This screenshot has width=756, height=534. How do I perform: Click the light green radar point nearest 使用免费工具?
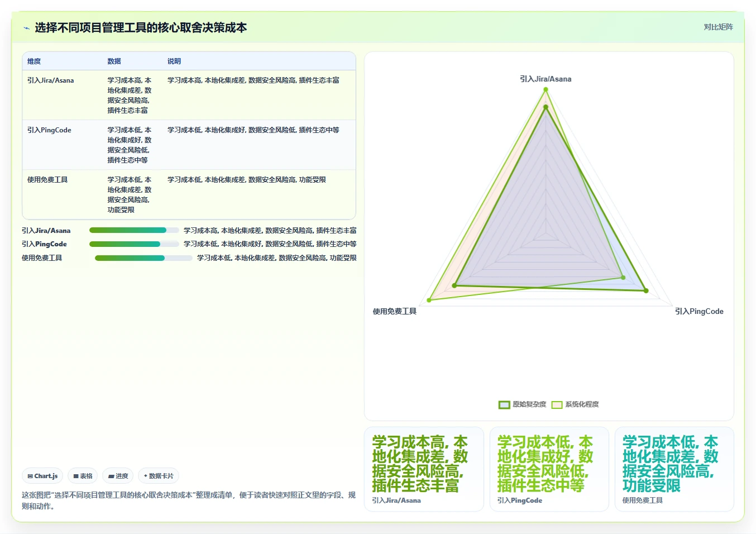tap(429, 301)
